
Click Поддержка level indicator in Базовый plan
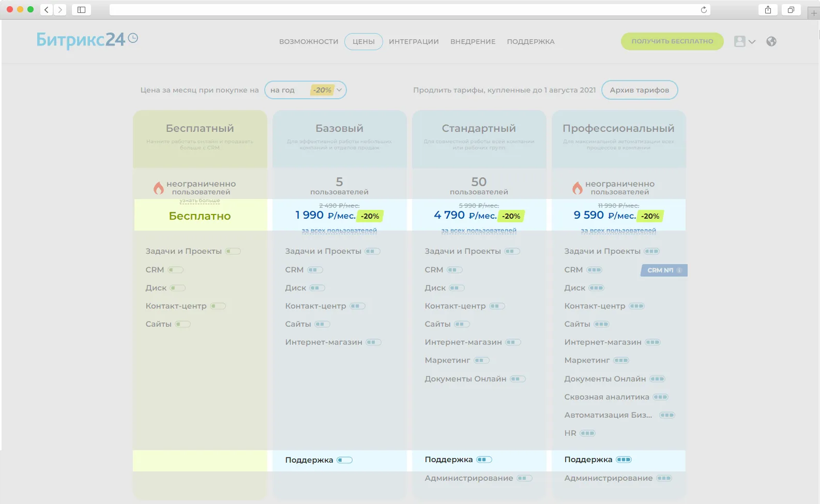[x=344, y=460]
